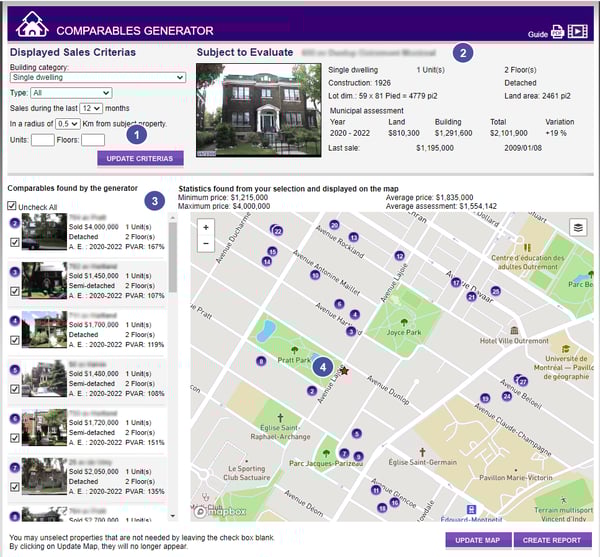This screenshot has height=557, width=600.
Task: Zoom in on the map
Action: pyautogui.click(x=206, y=228)
